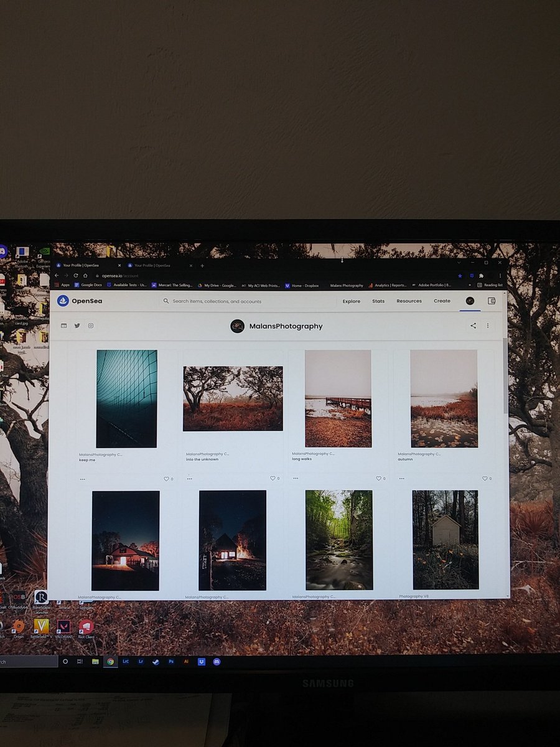Viewport: 560px width, 747px height.
Task: Open the green forest stream photo
Action: coord(339,540)
